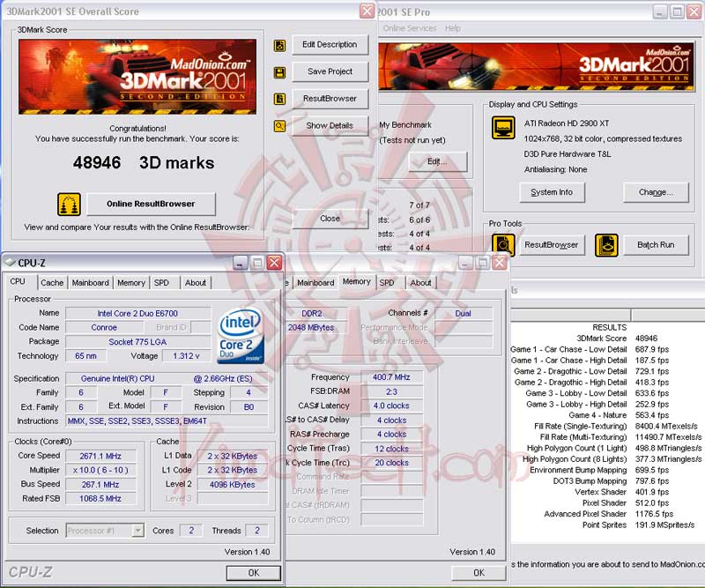Open Memory tab in front CPU-Z window
This screenshot has height=588, width=705.
131,283
